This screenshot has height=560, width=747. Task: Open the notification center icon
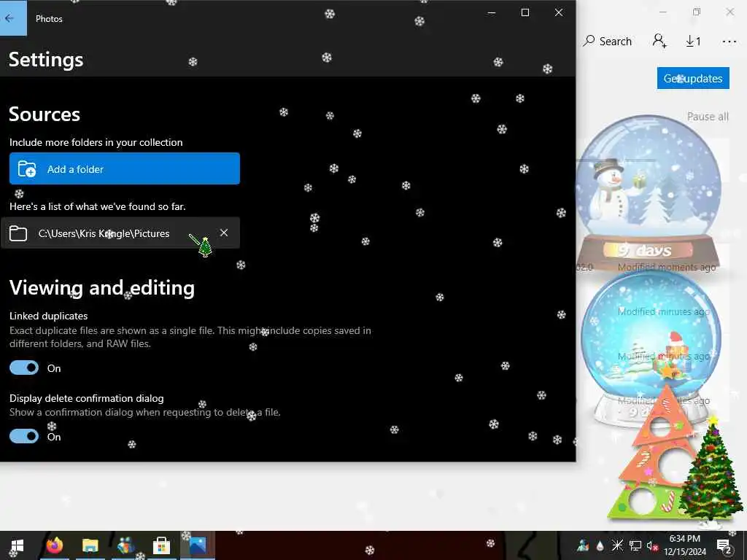click(x=724, y=545)
